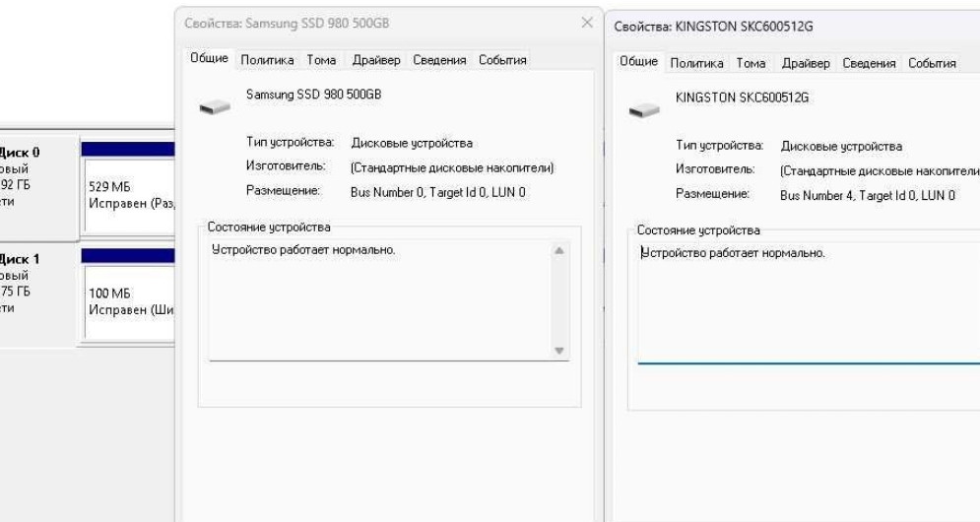The height and width of the screenshot is (522, 980).
Task: Click KINGSTON device status text box
Action: [809, 302]
